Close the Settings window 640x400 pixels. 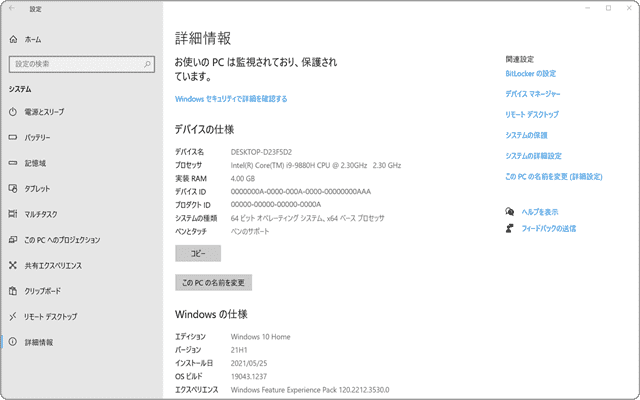629,8
